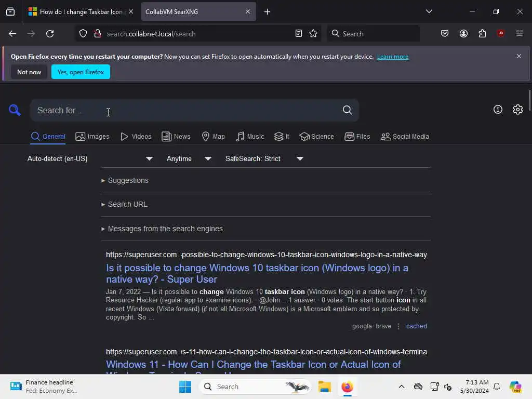Click Yes, open Firefox button
This screenshot has width=532, height=399.
point(81,72)
